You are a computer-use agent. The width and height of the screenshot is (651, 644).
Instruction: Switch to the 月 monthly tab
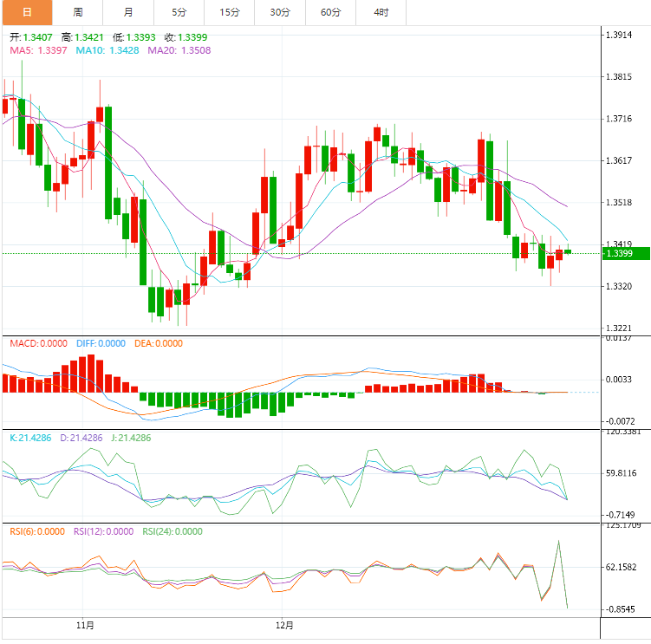coord(128,12)
